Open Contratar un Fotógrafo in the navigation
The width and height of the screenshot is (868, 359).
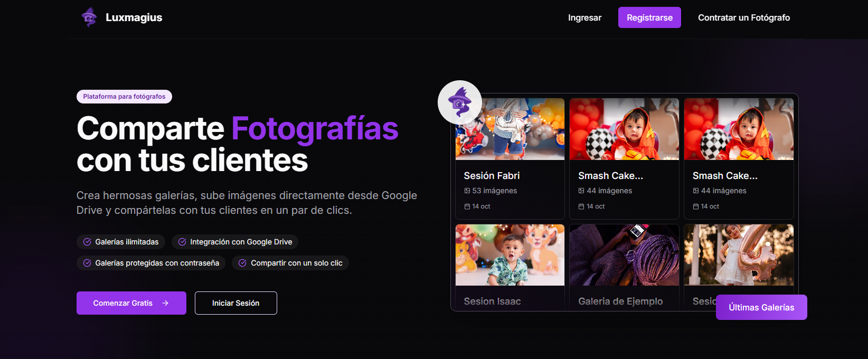click(x=743, y=17)
